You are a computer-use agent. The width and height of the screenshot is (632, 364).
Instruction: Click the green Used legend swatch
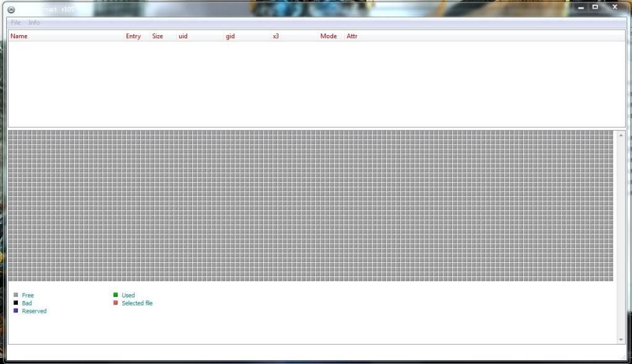[x=116, y=295]
